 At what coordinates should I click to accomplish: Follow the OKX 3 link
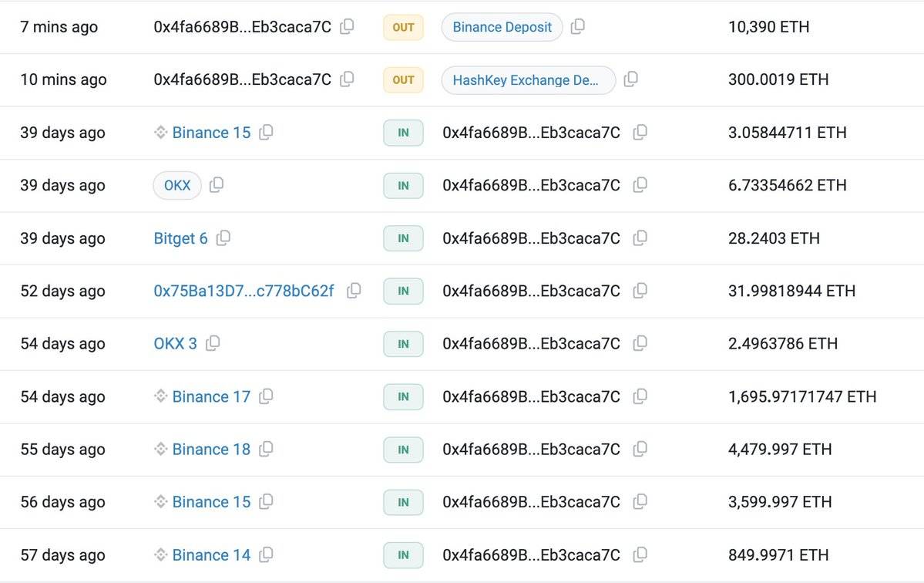(175, 344)
